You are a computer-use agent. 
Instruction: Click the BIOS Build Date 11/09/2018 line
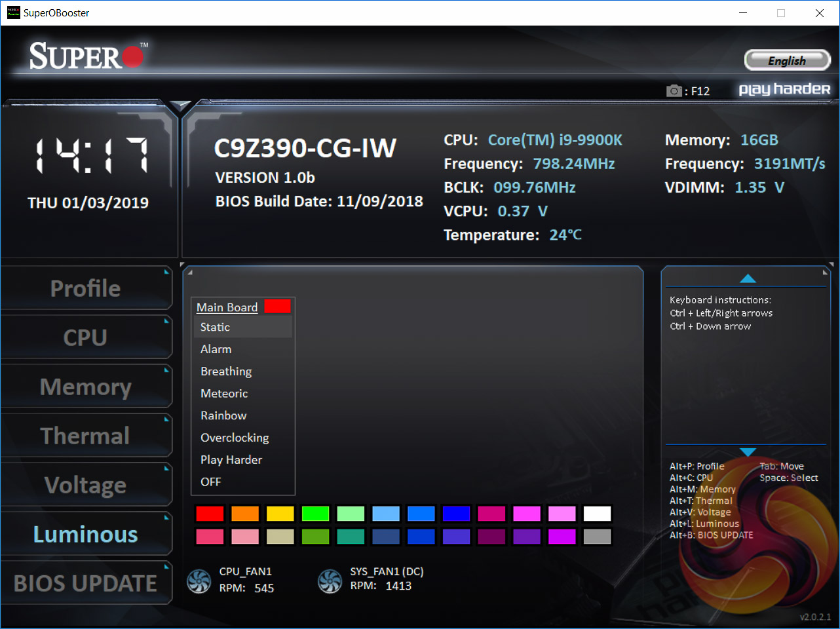319,201
